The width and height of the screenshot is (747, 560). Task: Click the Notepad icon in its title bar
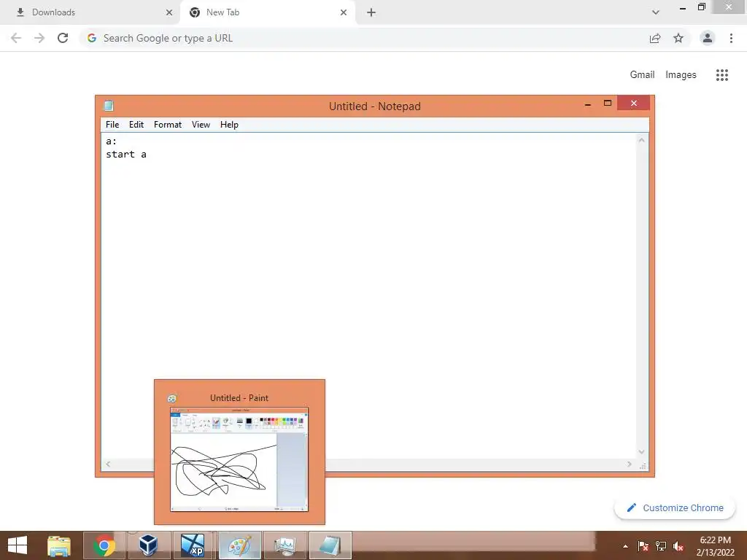click(x=109, y=106)
